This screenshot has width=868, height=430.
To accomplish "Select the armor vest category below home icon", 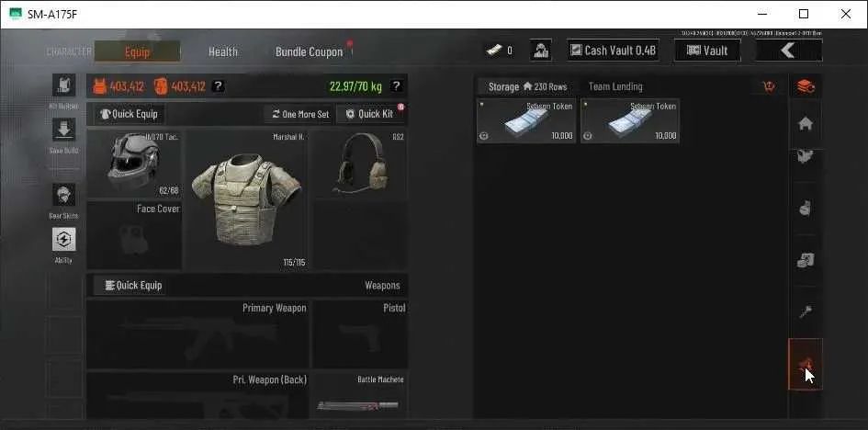I will tap(806, 157).
